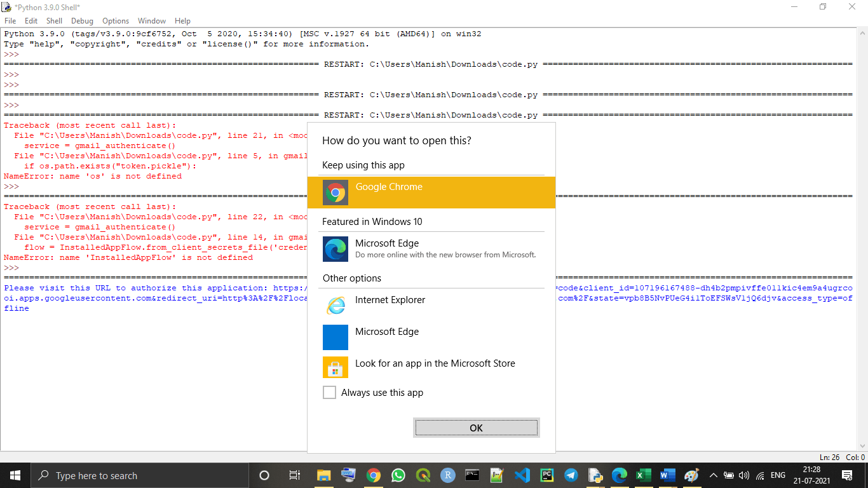Screen dimensions: 868x488
Task: Expand hidden icons with the tray chevron
Action: [x=713, y=475]
